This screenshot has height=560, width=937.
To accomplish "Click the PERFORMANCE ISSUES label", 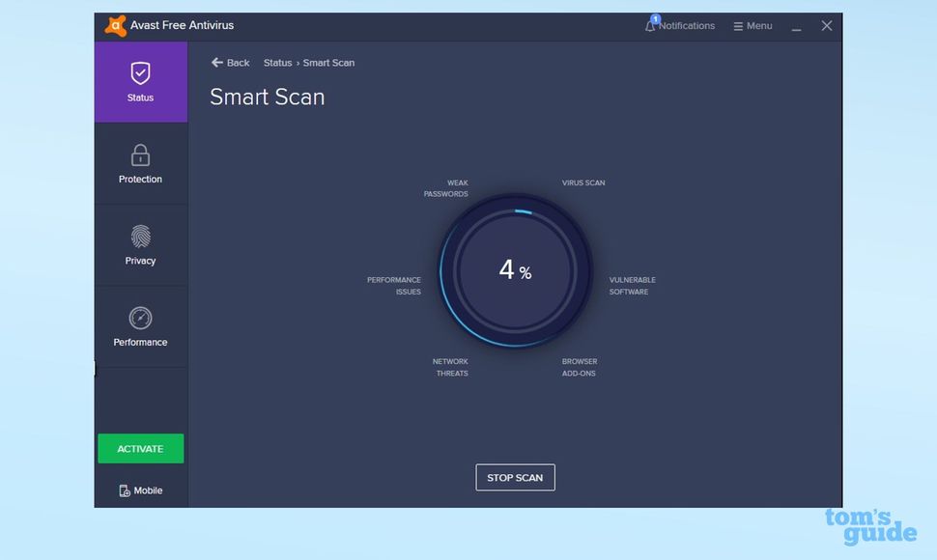I will pos(394,286).
